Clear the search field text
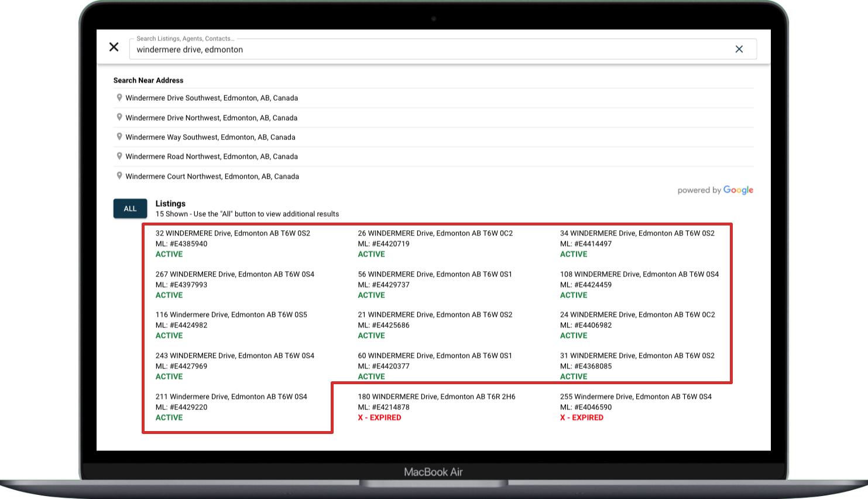Screen dimensions: 868x499 [x=739, y=49]
